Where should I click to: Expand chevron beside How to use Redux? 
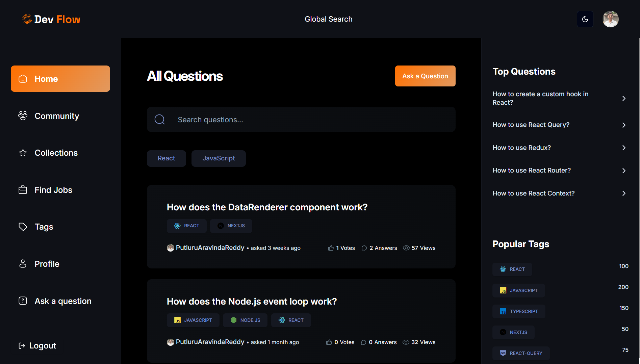[x=624, y=148]
